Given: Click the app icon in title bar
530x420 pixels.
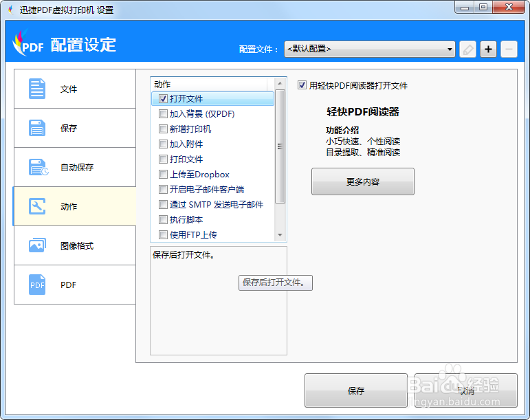Looking at the screenshot, I should 11,10.
